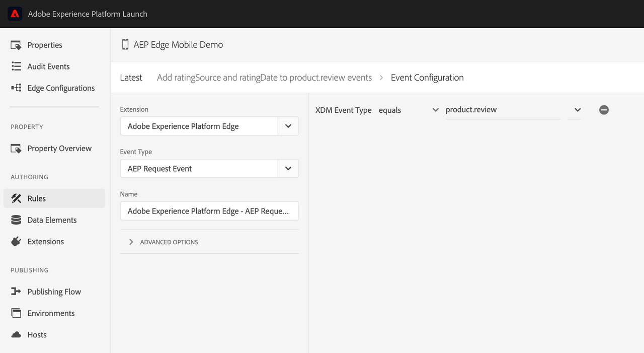The image size is (644, 353).
Task: Click the XDM Event Type label
Action: pos(343,110)
